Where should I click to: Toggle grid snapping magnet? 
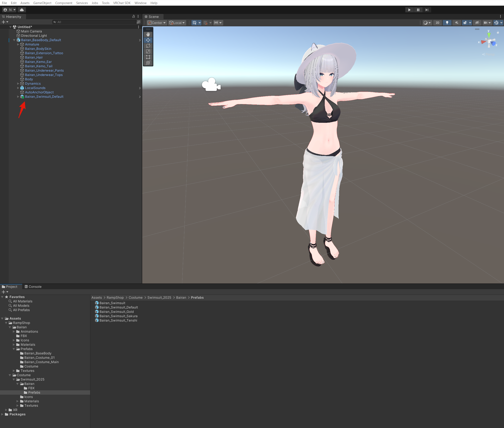[x=206, y=23]
